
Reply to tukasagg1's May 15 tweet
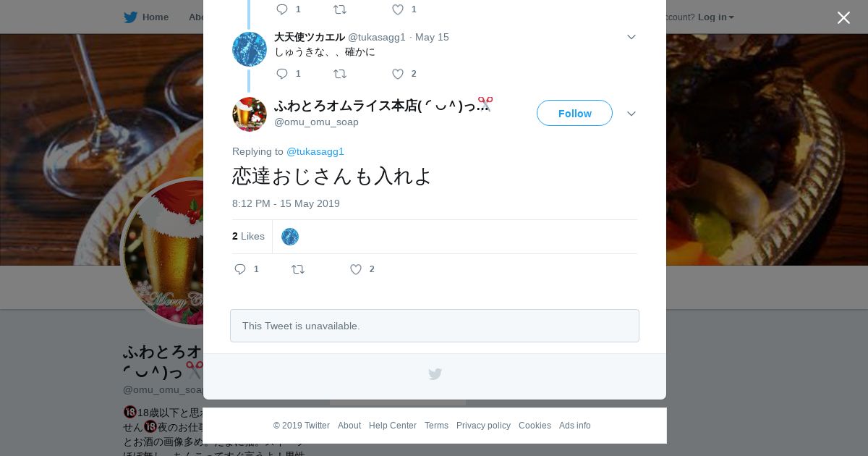[x=282, y=74]
